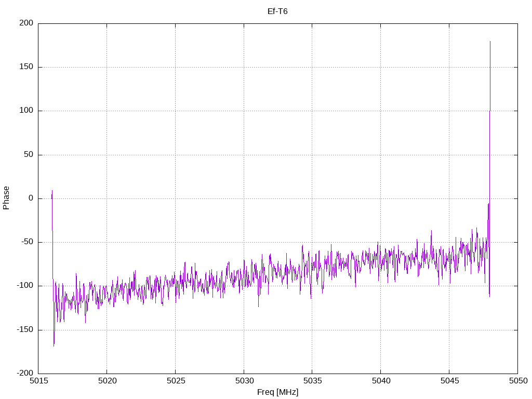Select the 5020 x-axis tick label
The width and height of the screenshot is (532, 399).
click(107, 382)
